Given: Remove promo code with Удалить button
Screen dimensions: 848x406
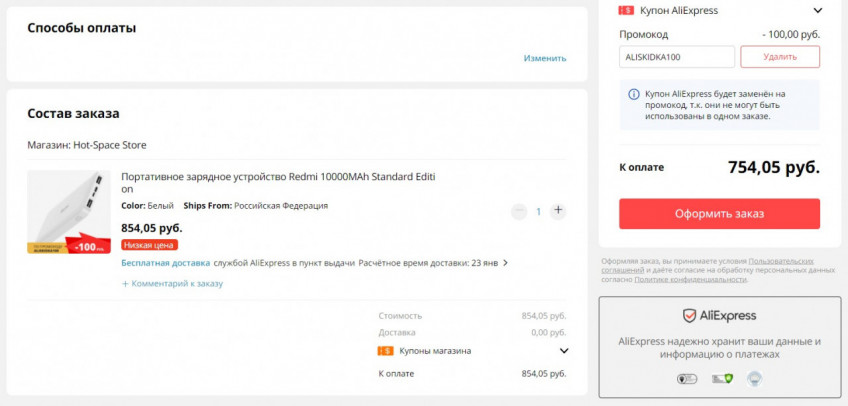Looking at the screenshot, I should pos(780,57).
